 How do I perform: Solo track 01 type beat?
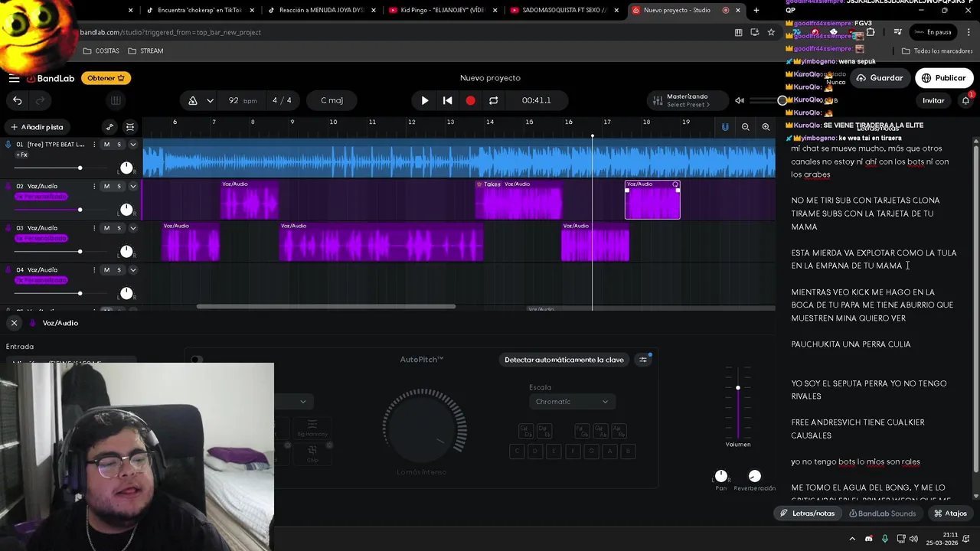coord(119,144)
